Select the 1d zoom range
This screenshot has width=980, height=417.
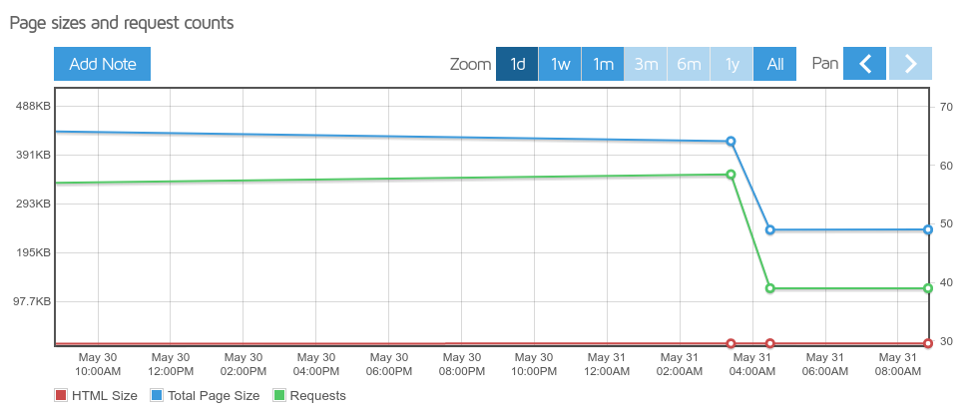(517, 64)
